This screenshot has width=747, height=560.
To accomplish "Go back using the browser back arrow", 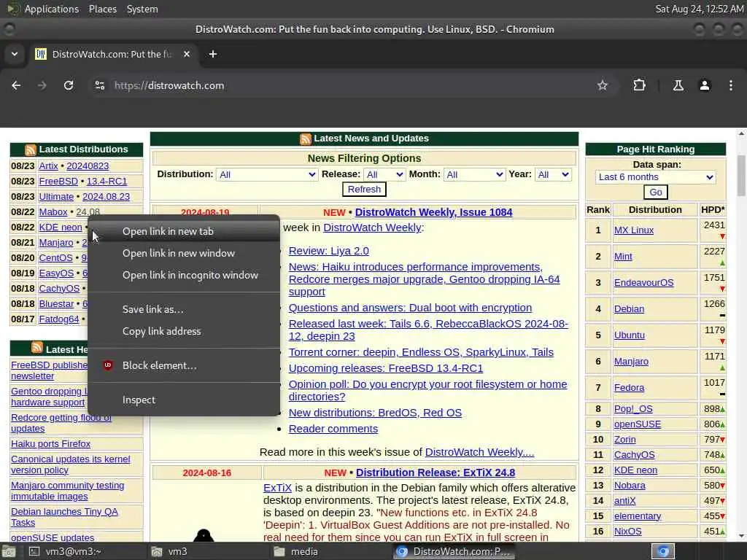I will [16, 85].
